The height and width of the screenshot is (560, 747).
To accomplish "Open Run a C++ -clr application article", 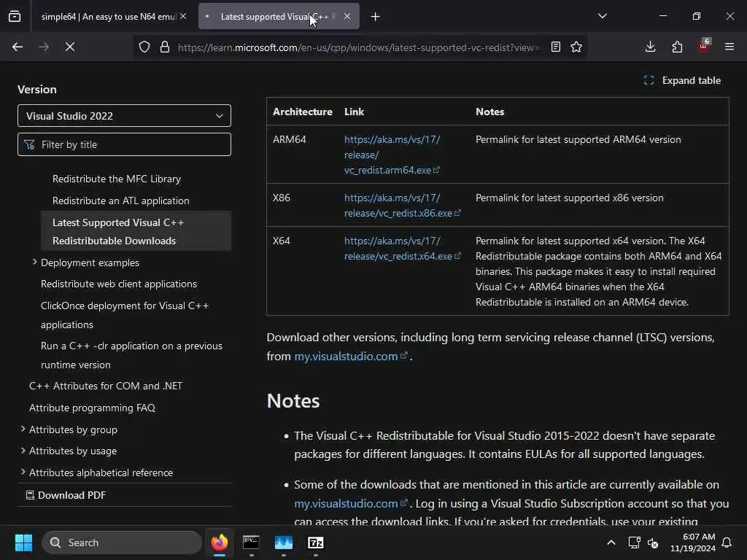I will pos(131,355).
